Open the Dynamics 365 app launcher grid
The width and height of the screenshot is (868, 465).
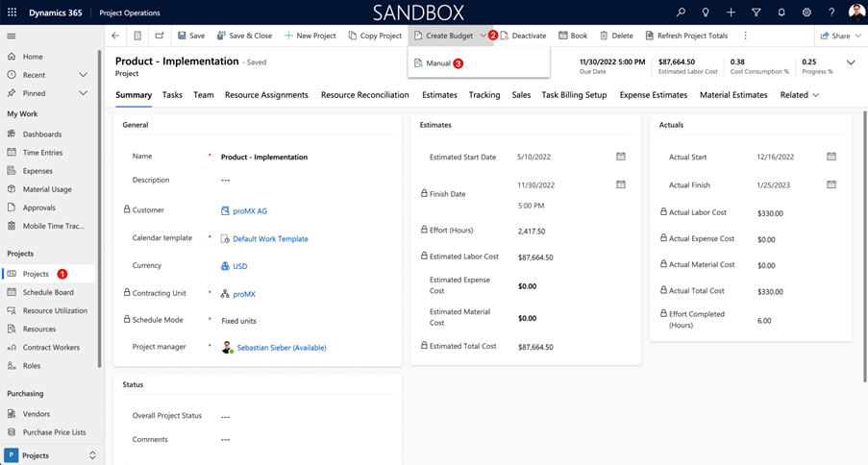12,12
